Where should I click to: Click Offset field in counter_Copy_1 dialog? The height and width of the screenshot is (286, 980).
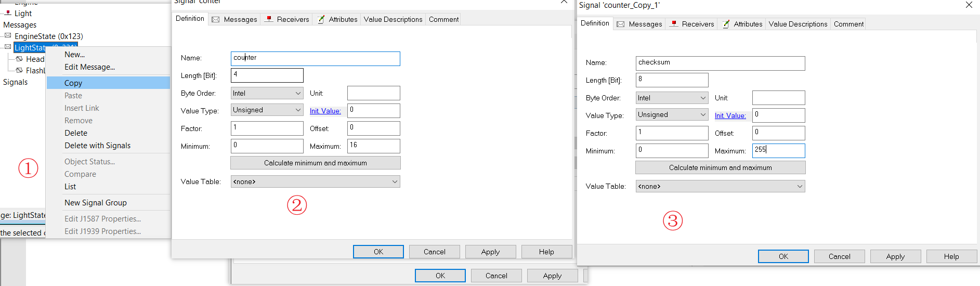779,133
